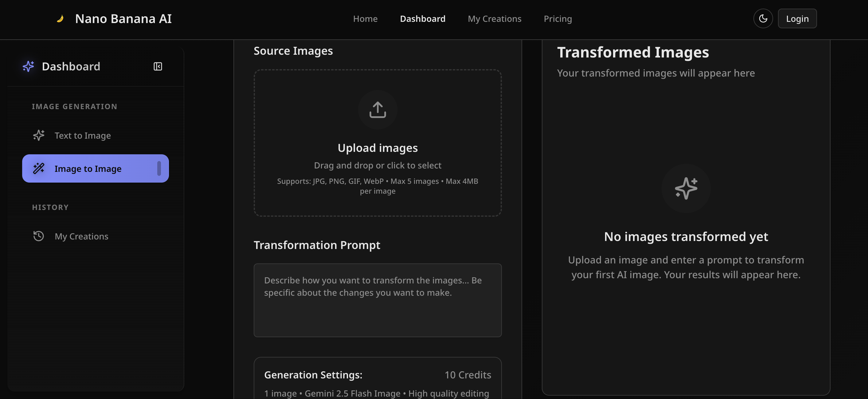Screen dimensions: 868x399
Task: Click the Dashboard sparkle icon in sidebar
Action: (28, 66)
